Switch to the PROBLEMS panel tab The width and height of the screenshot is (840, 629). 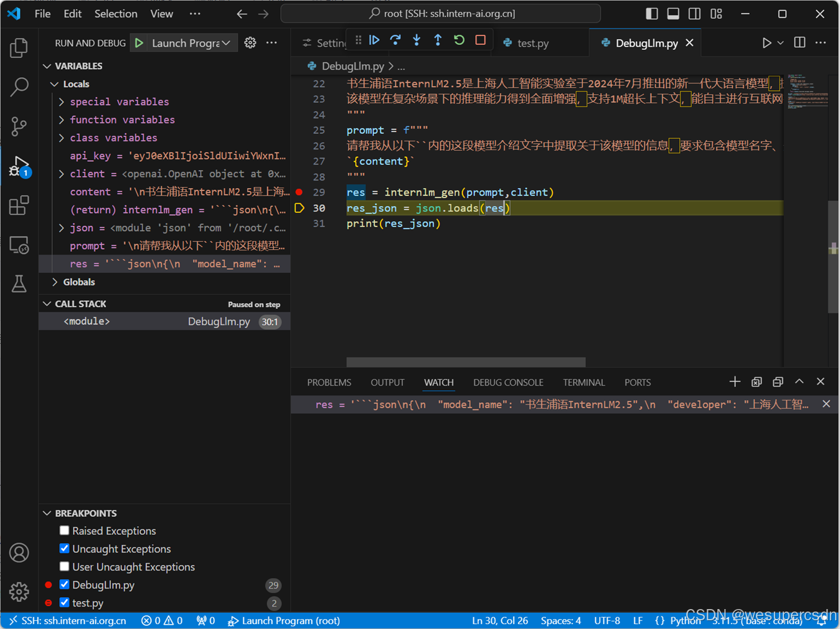[x=329, y=382]
